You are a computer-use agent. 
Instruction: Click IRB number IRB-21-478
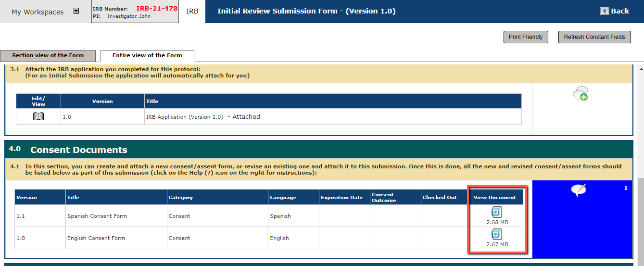157,9
